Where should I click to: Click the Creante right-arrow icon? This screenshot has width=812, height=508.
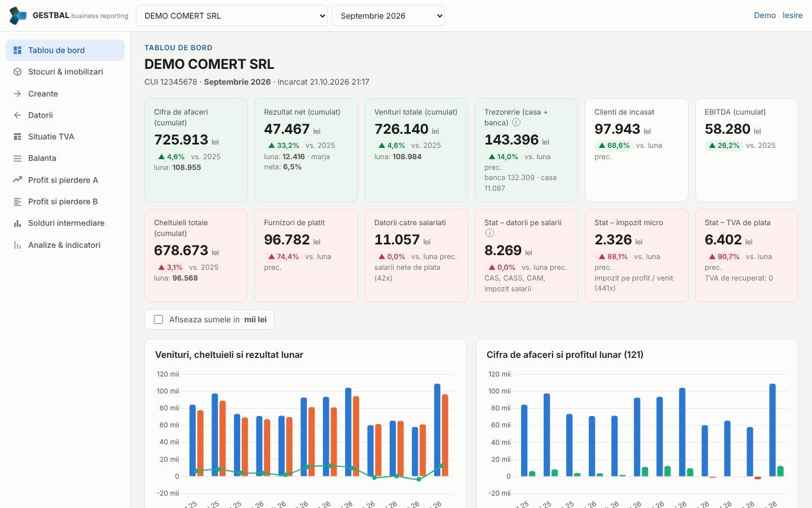pos(17,94)
